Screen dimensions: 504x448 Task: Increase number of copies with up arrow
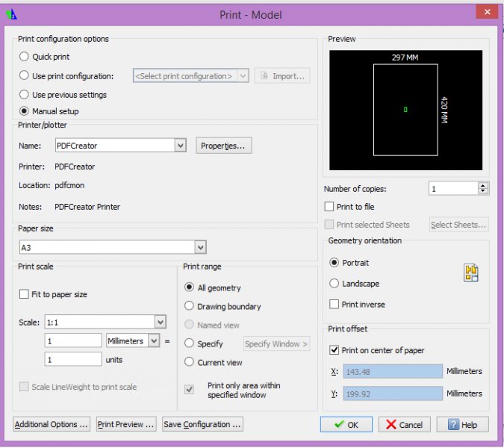click(x=483, y=185)
